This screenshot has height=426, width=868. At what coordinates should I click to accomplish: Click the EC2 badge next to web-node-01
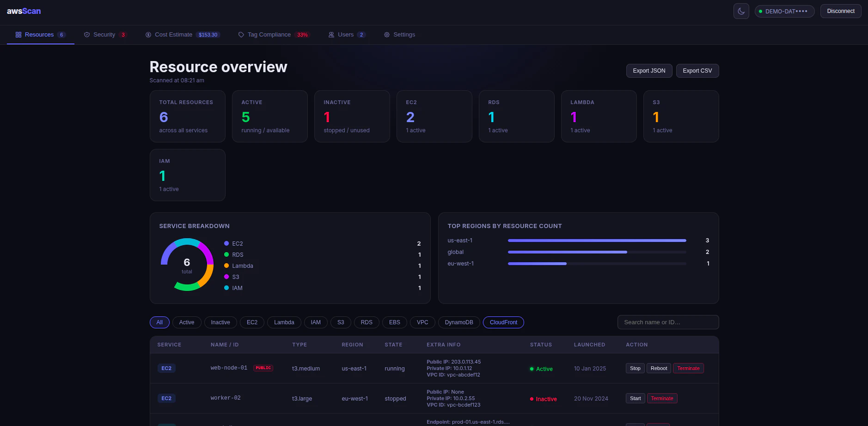point(166,368)
